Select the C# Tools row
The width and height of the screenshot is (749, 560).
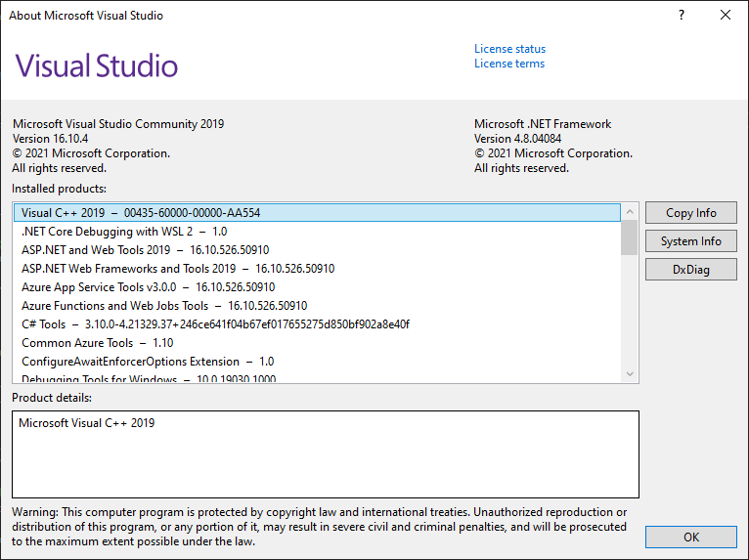[317, 324]
